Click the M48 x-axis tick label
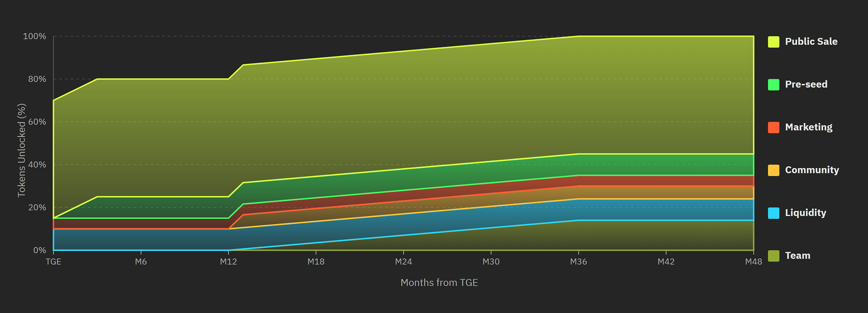This screenshot has width=868, height=313. 753,262
